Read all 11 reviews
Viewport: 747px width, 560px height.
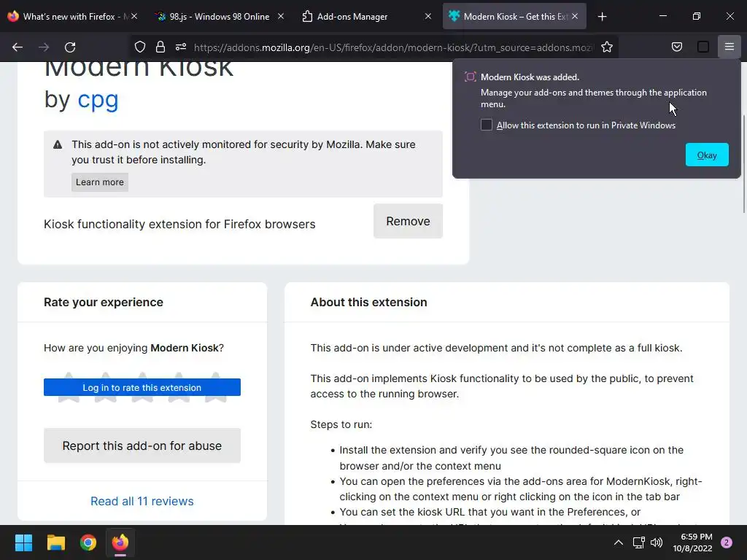142,501
